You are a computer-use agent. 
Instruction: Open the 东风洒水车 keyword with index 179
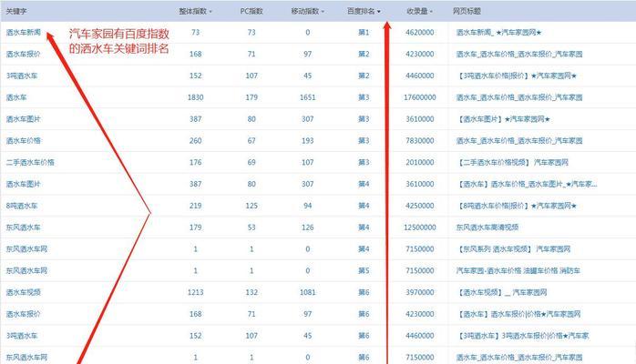click(x=23, y=227)
